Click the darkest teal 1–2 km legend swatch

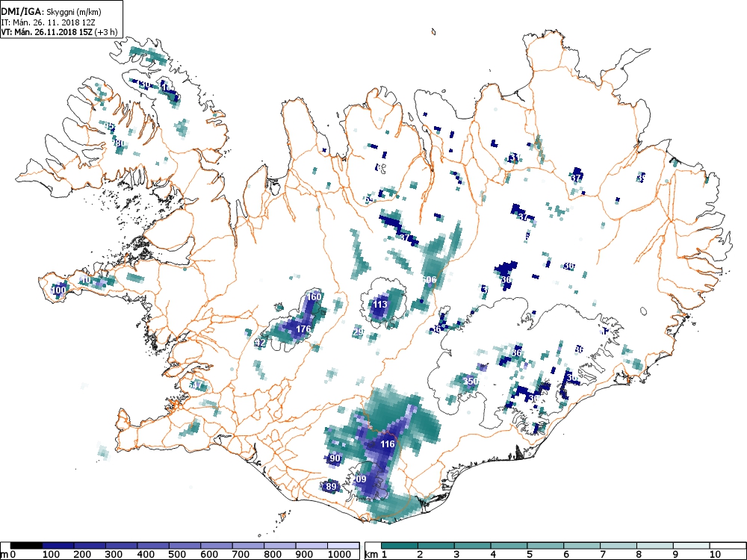[x=399, y=545]
